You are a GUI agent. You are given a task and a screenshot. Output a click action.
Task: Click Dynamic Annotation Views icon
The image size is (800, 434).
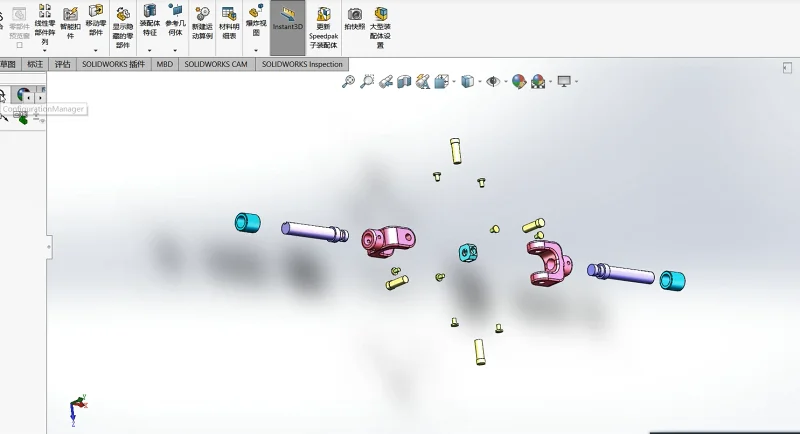pos(423,81)
